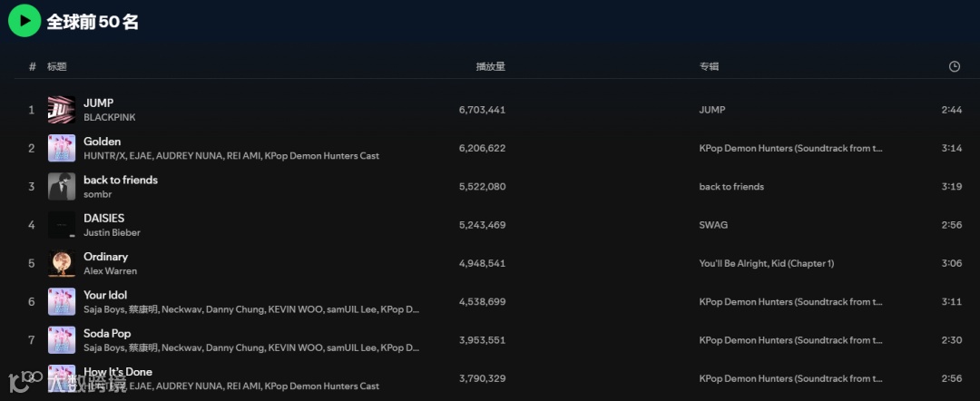Click play count 3,790,329

coord(482,378)
